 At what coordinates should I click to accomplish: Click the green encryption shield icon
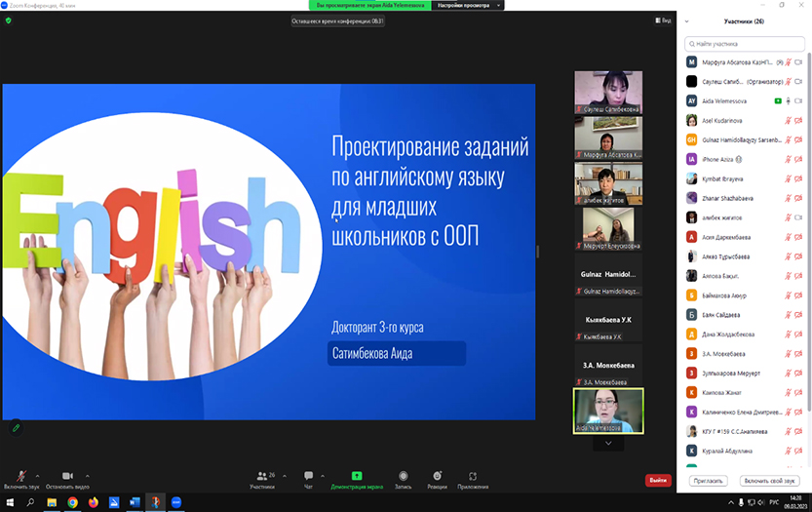click(9, 20)
